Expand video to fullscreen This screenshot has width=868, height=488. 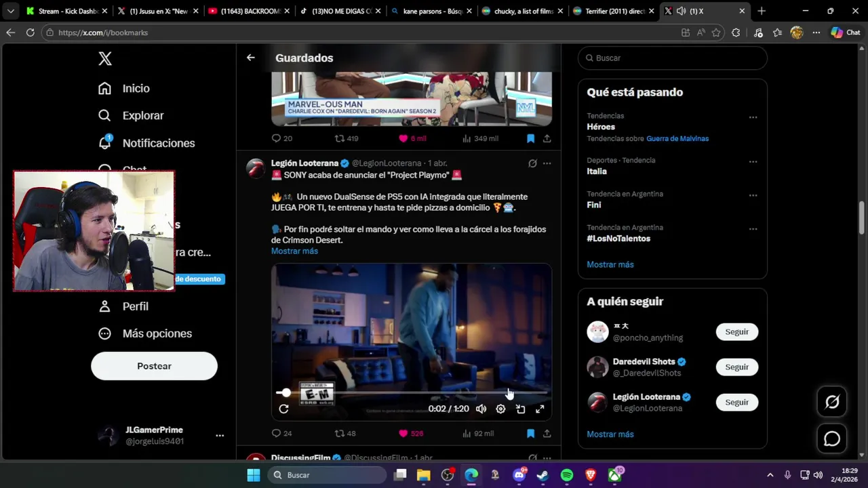540,409
